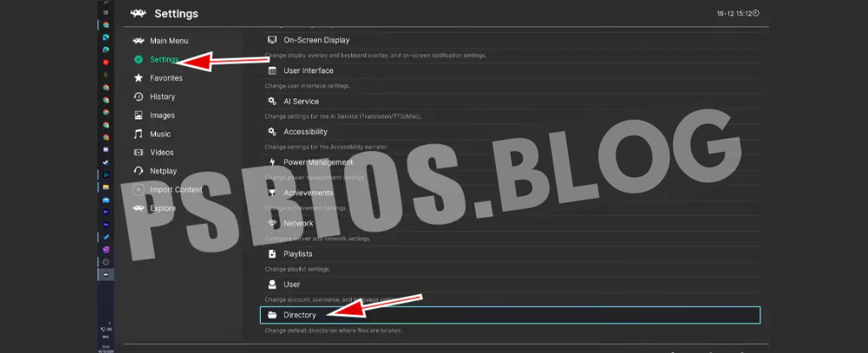This screenshot has width=868, height=353.
Task: Open Playlists settings entry
Action: pyautogui.click(x=298, y=254)
